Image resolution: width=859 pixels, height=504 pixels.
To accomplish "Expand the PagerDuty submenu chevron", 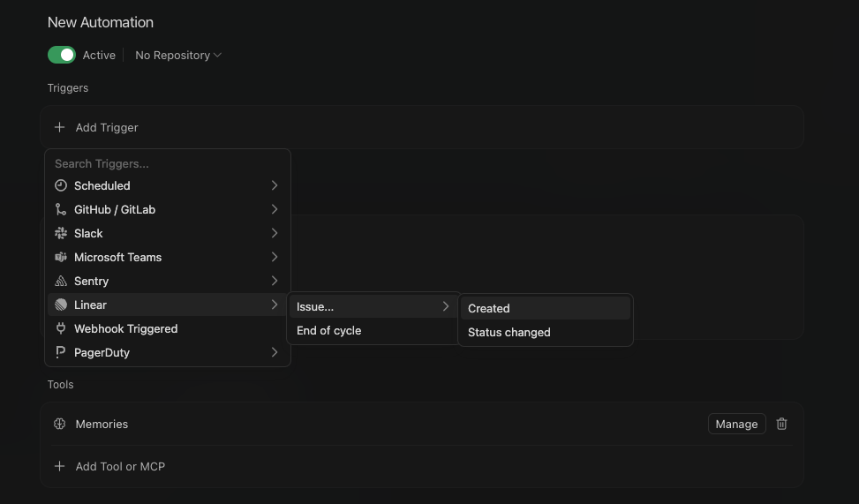I will tap(275, 352).
